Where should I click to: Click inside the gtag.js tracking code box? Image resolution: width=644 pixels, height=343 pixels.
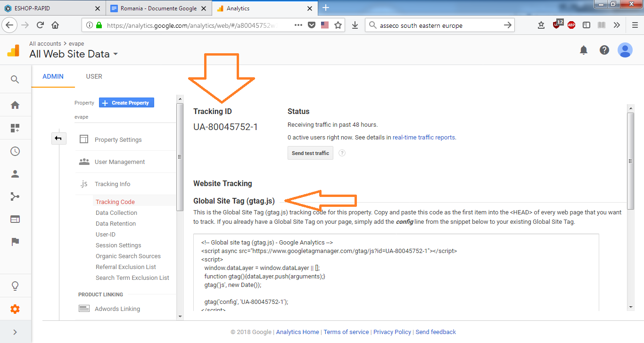click(x=396, y=272)
